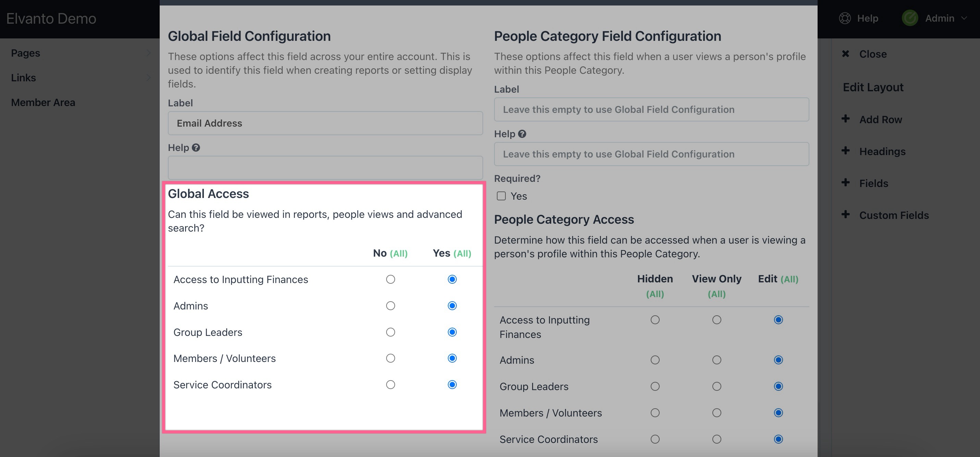
Task: Click the green Admin avatar icon
Action: point(910,18)
